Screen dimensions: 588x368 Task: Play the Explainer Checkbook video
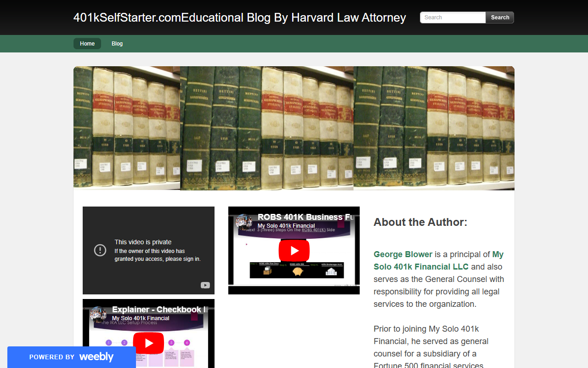(148, 343)
